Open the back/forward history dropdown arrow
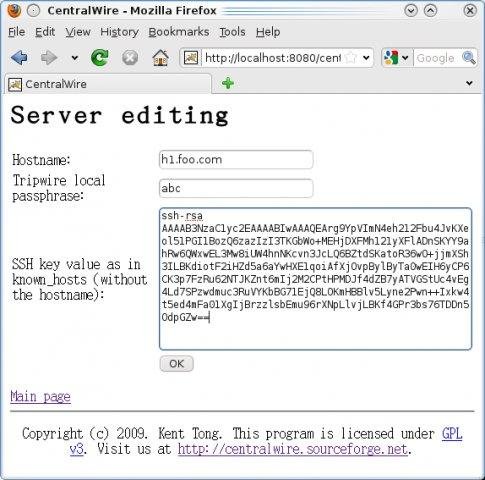The image size is (485, 480). point(75,58)
